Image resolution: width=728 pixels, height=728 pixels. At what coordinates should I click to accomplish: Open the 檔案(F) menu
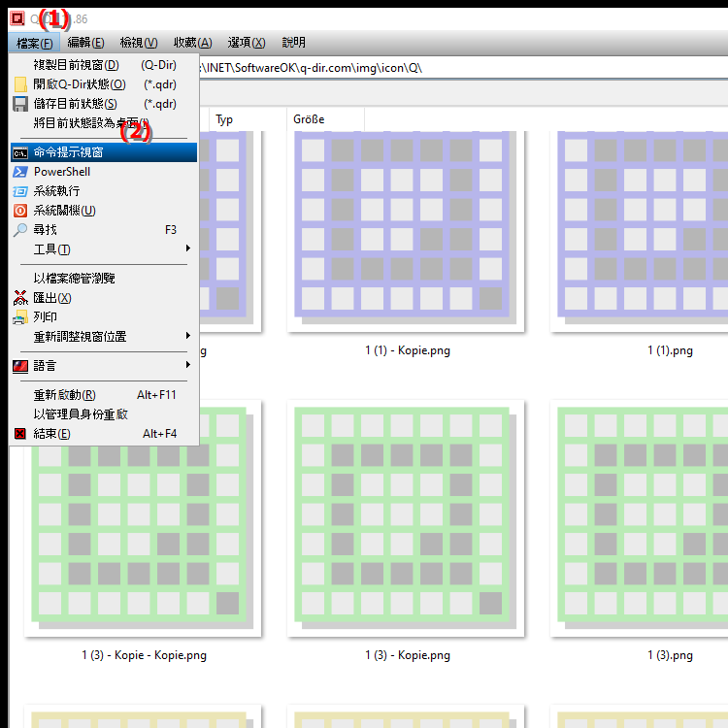(34, 43)
